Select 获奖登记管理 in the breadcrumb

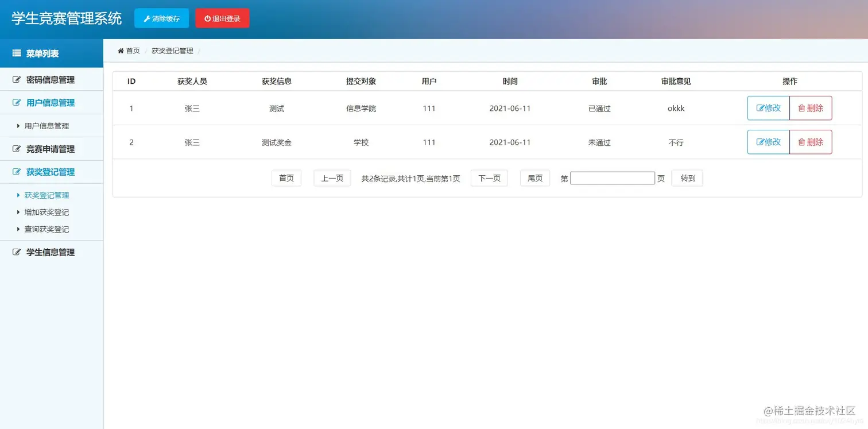(172, 51)
